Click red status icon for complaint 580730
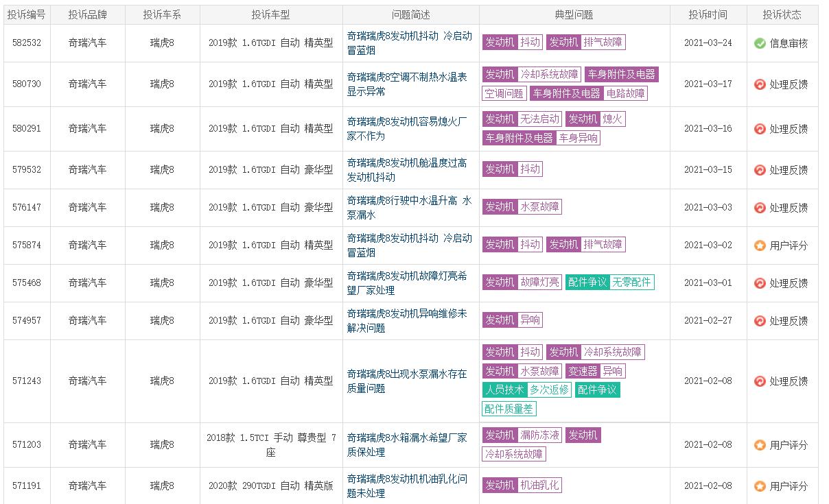The width and height of the screenshot is (829, 504). click(x=760, y=84)
